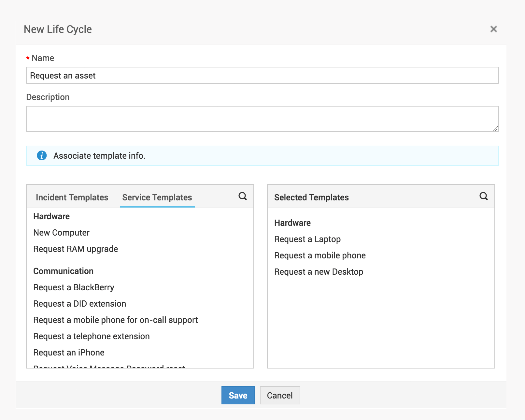
Task: Select Request RAM upgrade template
Action: click(x=76, y=249)
